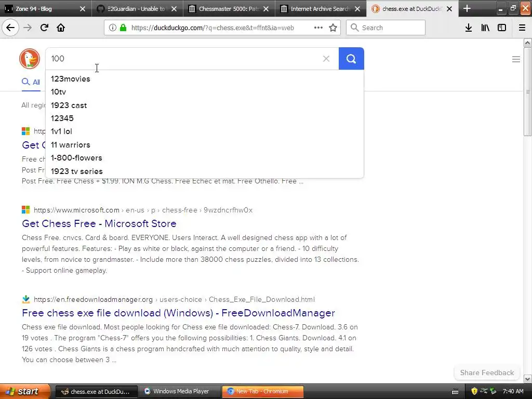Click the FreeDownloadManager result favicon
532x399 pixels.
26,299
